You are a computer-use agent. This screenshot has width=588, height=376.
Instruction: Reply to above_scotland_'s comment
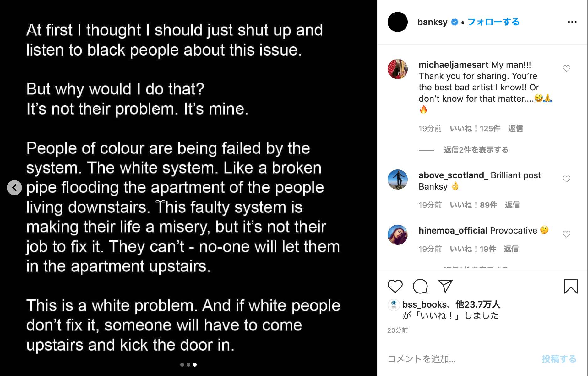(x=512, y=205)
